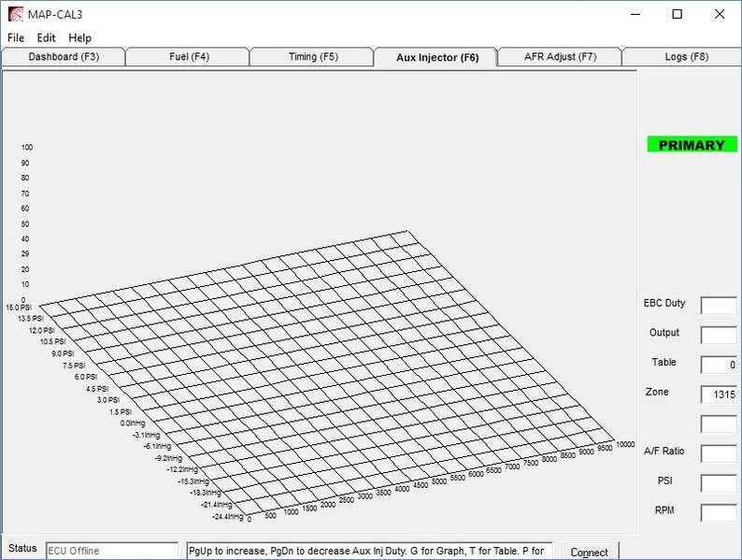
Task: Minimize the MAP-CAL3 window
Action: pyautogui.click(x=635, y=14)
